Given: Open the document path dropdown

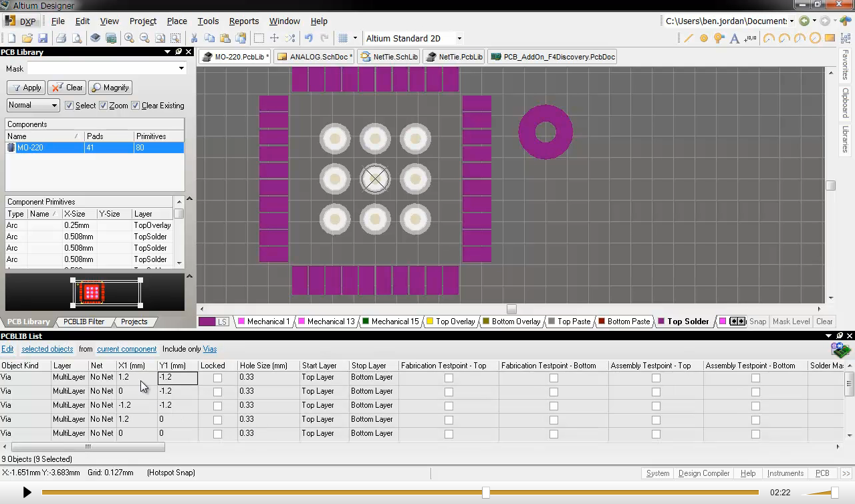Looking at the screenshot, I should tap(792, 21).
